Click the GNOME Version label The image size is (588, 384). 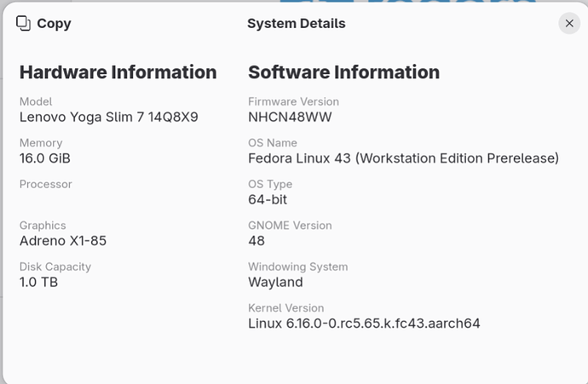290,225
